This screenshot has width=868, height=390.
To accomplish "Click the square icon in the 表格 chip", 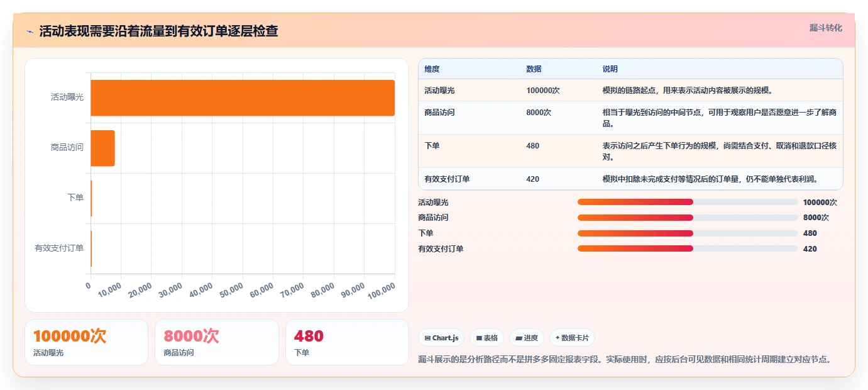I will coord(479,338).
